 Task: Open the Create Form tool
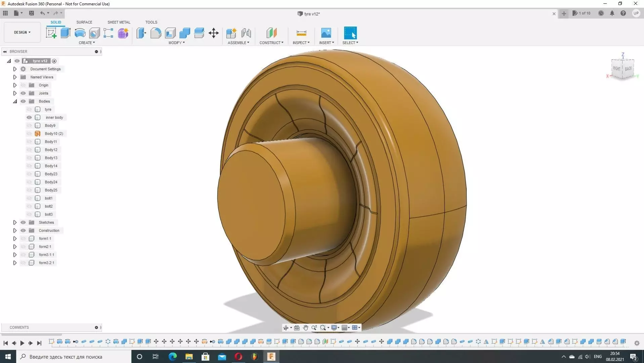click(123, 33)
